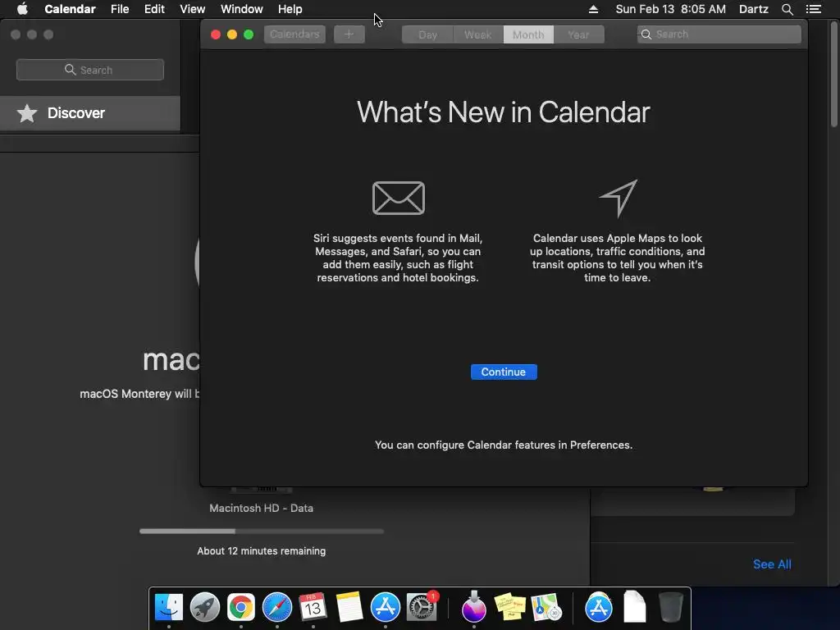Click the Calendar icon showing 13 in Dock
The width and height of the screenshot is (840, 630).
313,608
